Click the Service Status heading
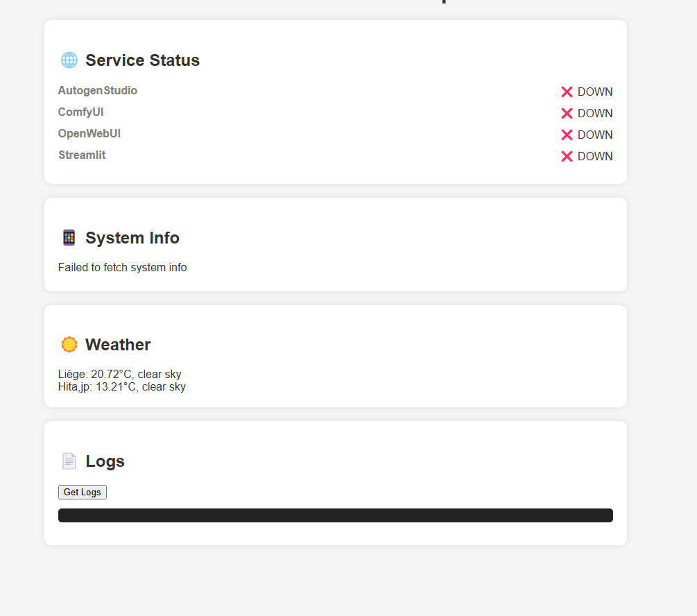The width and height of the screenshot is (697, 616). pyautogui.click(x=142, y=60)
